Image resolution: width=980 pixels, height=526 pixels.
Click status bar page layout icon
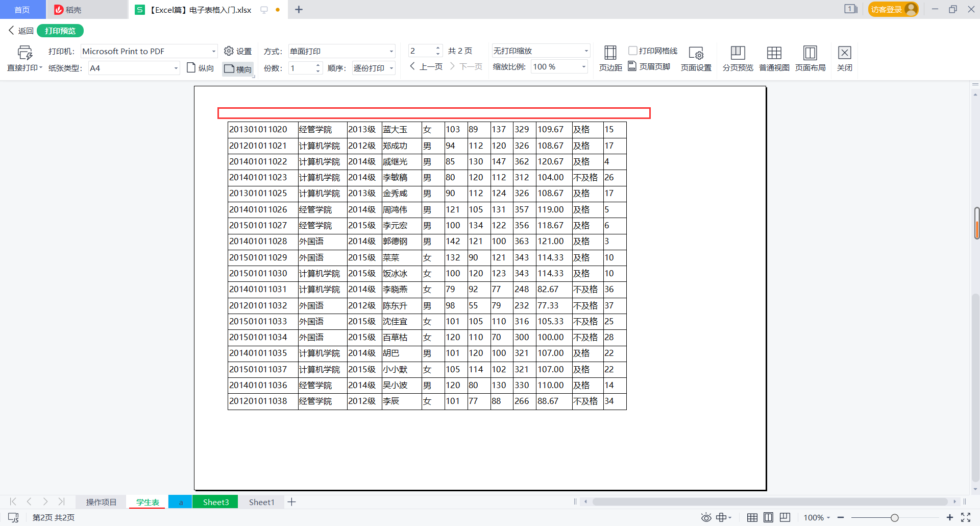[768, 517]
